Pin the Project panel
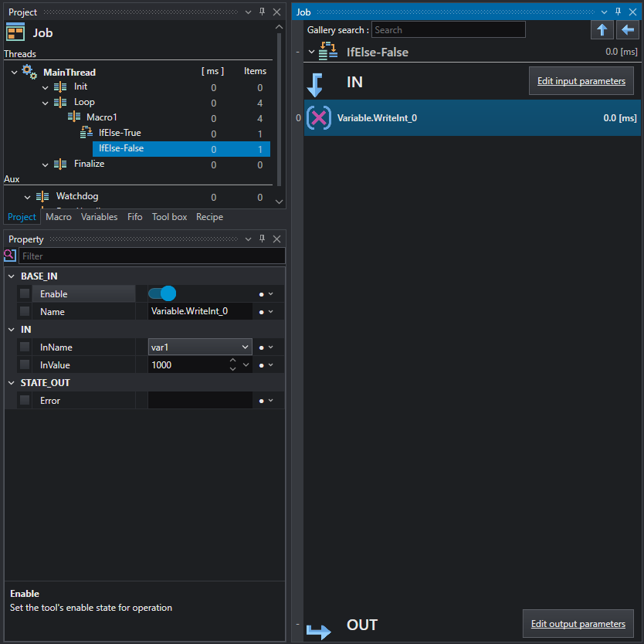The image size is (644, 644). 262,12
